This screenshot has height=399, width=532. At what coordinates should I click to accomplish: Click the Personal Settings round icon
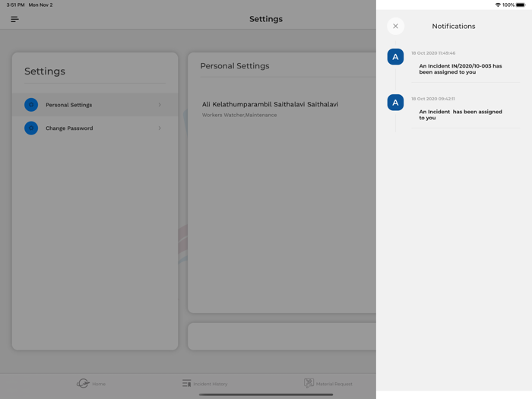coord(31,105)
